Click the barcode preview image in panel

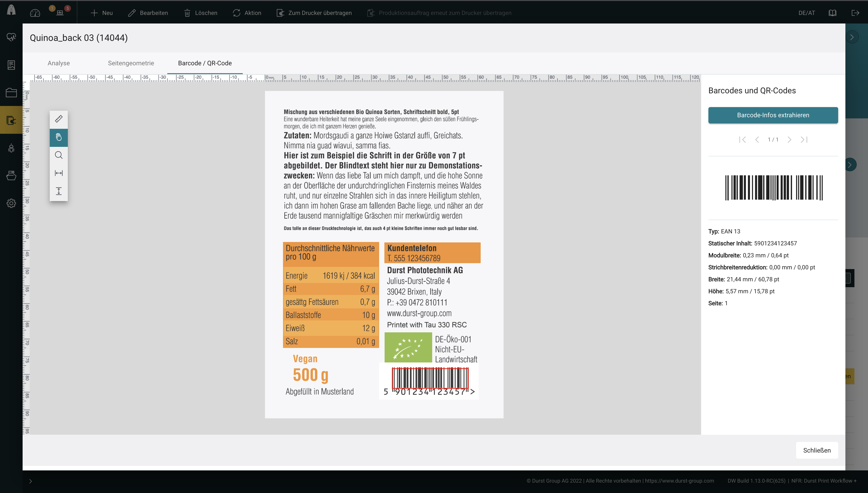click(x=774, y=188)
